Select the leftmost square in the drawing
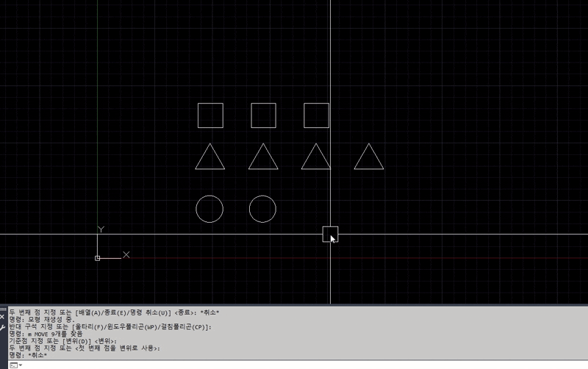This screenshot has height=369, width=588. tap(210, 115)
